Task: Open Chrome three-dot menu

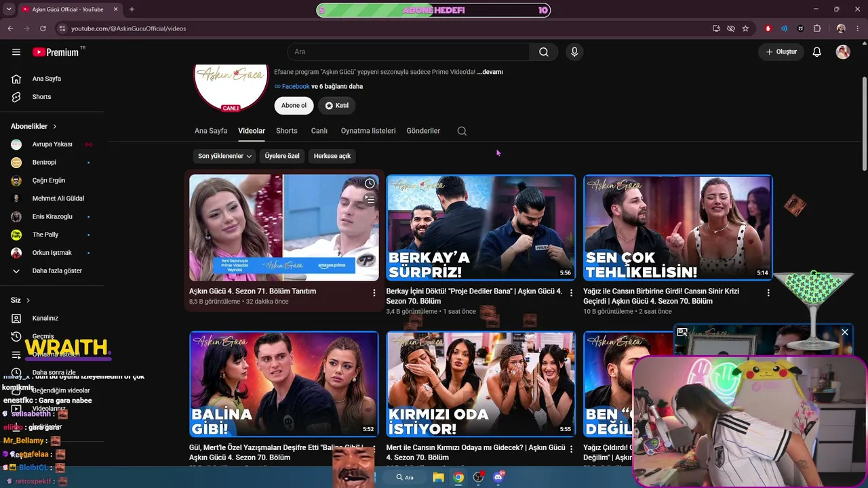Action: click(x=856, y=28)
